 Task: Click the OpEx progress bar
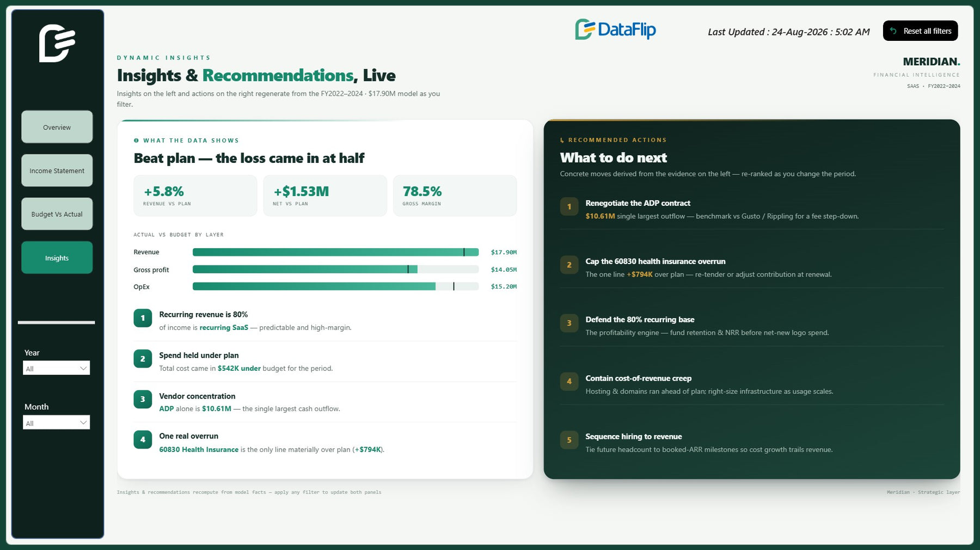335,286
